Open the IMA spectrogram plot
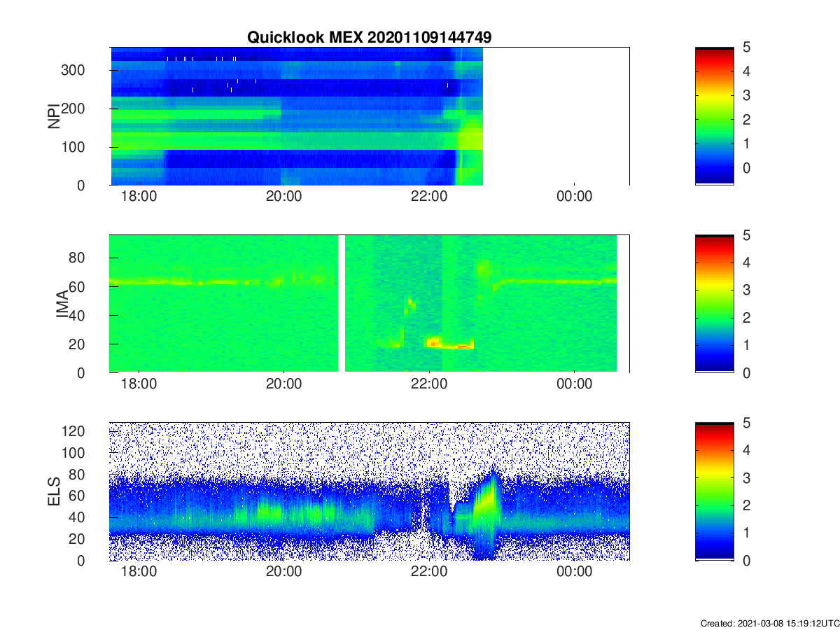The width and height of the screenshot is (840, 630). click(x=370, y=304)
